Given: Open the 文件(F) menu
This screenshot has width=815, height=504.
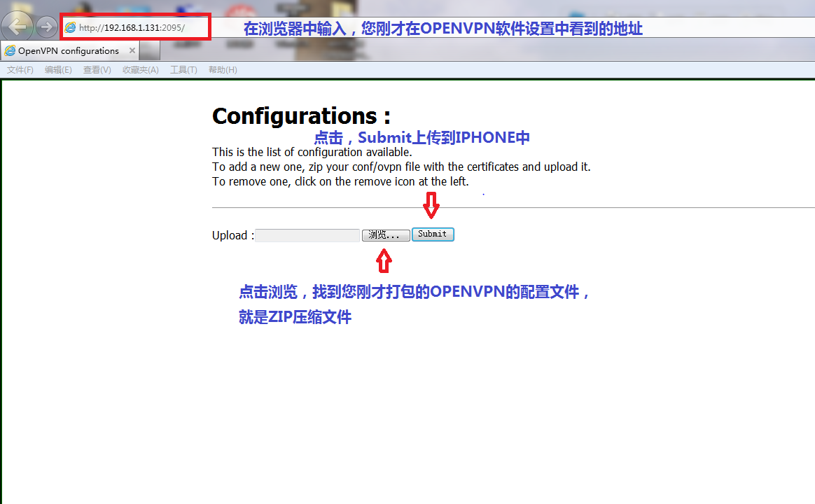Looking at the screenshot, I should 20,70.
